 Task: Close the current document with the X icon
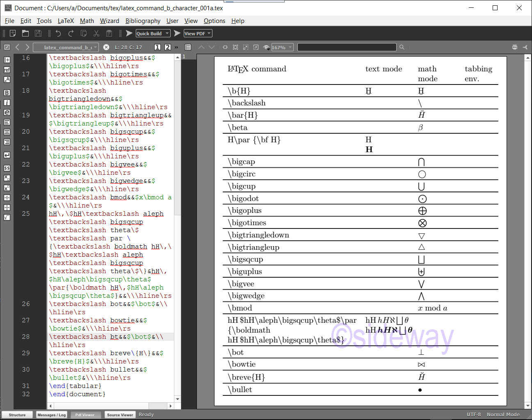(x=106, y=47)
